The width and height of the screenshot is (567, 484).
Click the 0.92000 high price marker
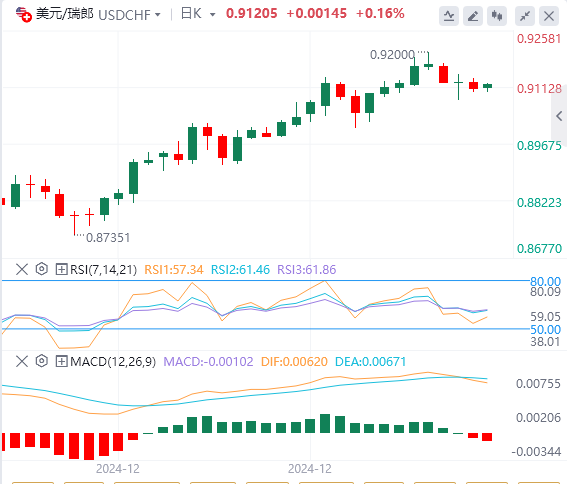[x=392, y=55]
